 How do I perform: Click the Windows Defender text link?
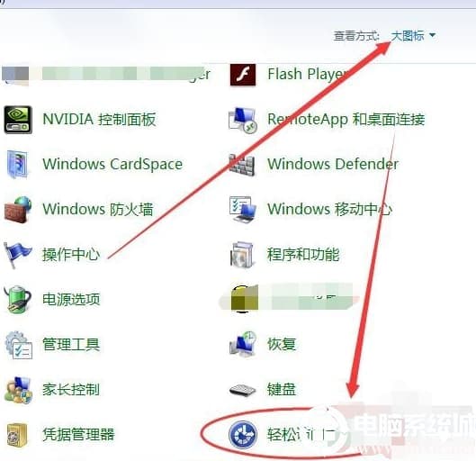pos(333,164)
